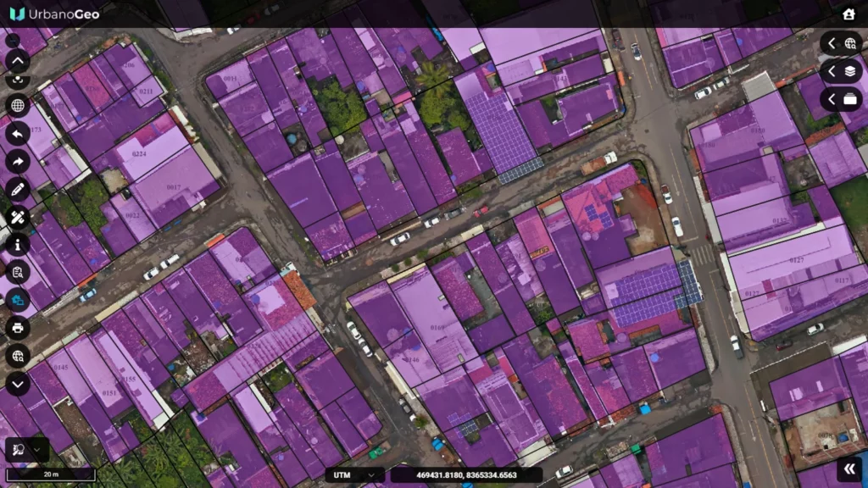Viewport: 868px width, 488px height.
Task: Open the globe search tool in left toolbar
Action: point(18,356)
